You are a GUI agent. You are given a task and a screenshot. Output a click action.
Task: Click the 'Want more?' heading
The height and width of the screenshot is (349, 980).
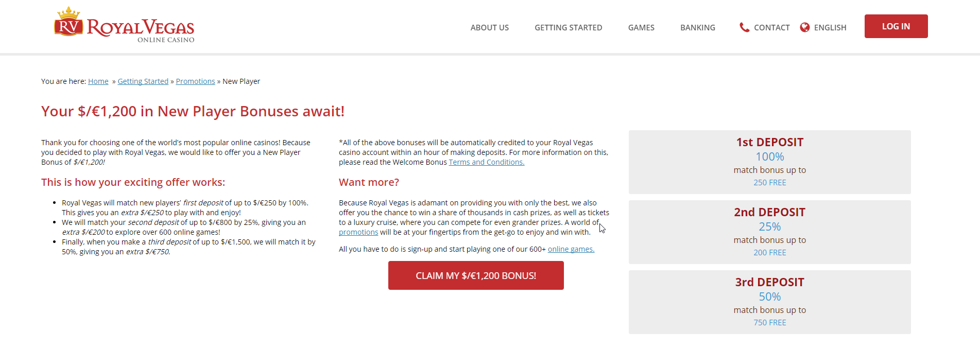[x=369, y=182]
